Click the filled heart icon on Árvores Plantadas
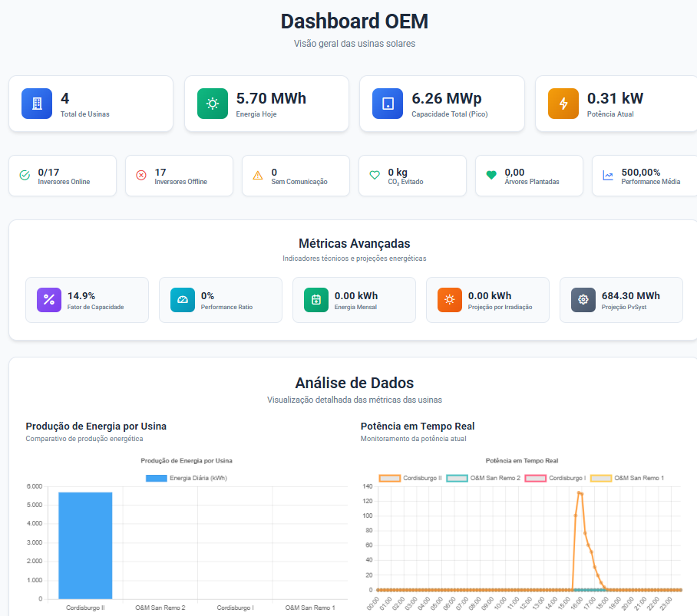The image size is (697, 616). (491, 175)
